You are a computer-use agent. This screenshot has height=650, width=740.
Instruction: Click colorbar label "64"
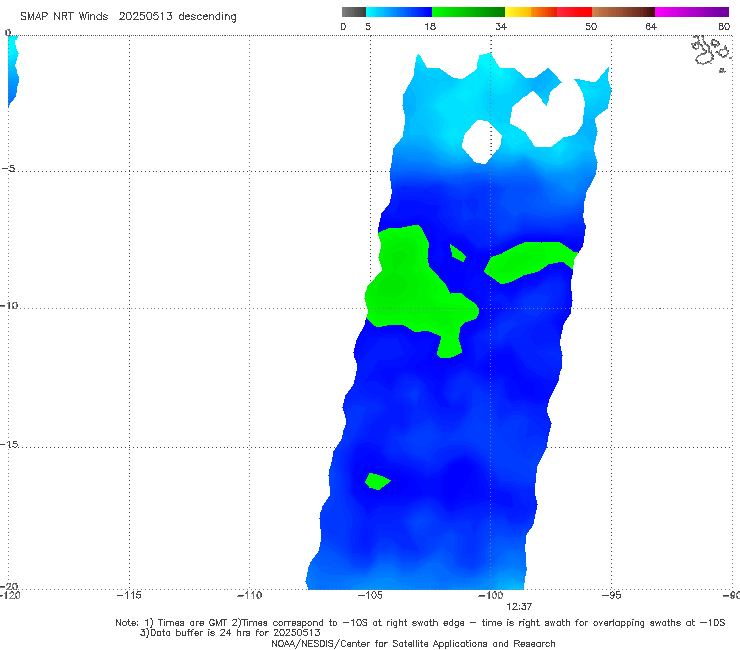(x=651, y=26)
